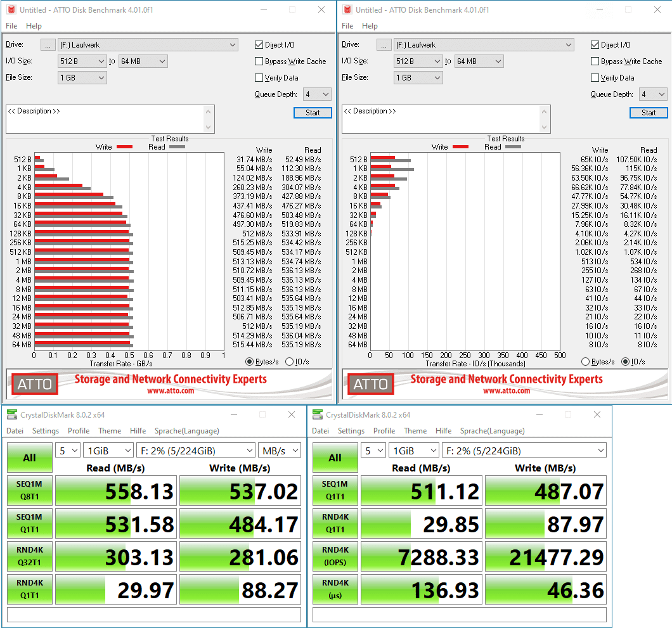This screenshot has width=672, height=628.
Task: Open Queue Depth dropdown in left ATTO window
Action: (x=317, y=94)
